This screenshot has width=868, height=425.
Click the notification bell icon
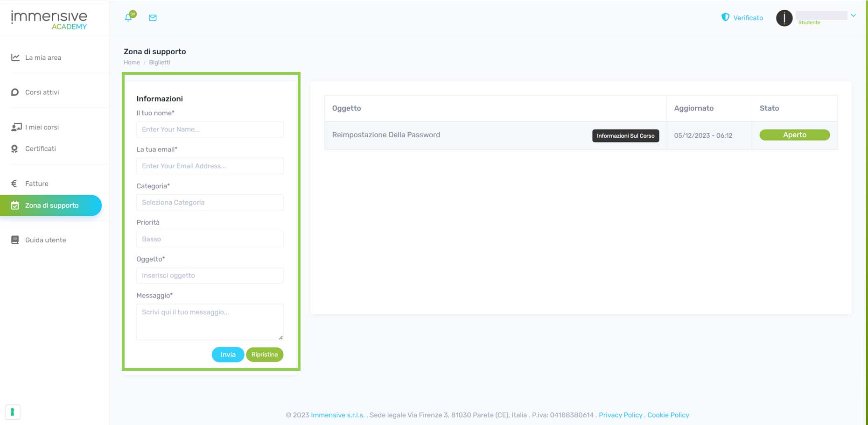pos(128,18)
